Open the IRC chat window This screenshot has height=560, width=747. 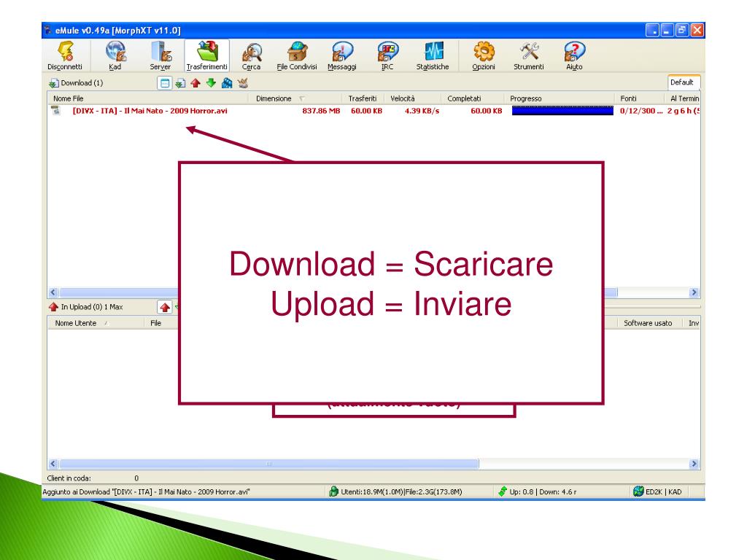point(387,55)
